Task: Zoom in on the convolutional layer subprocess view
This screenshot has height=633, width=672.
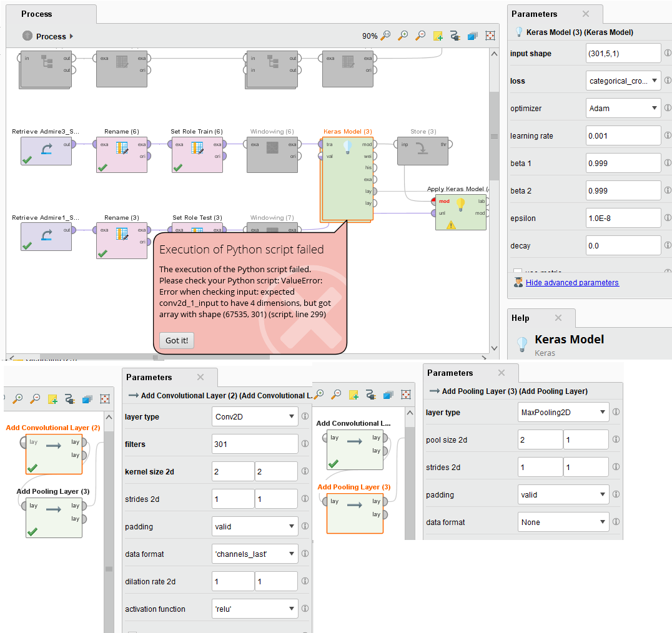Action: pos(17,399)
